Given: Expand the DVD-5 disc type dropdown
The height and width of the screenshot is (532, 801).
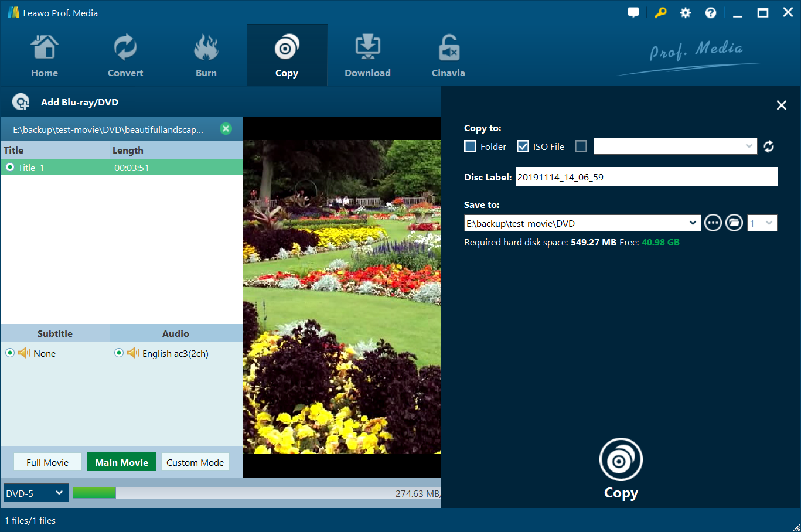Looking at the screenshot, I should click(36, 493).
